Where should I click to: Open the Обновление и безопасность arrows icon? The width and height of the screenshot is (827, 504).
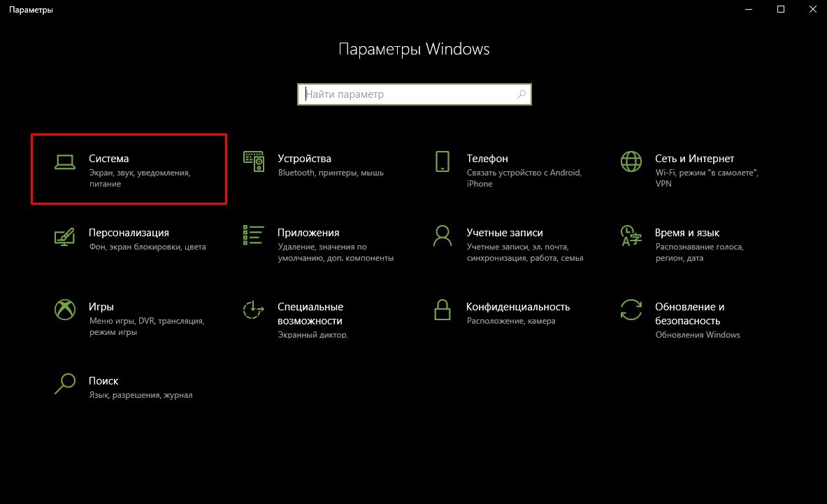[631, 310]
